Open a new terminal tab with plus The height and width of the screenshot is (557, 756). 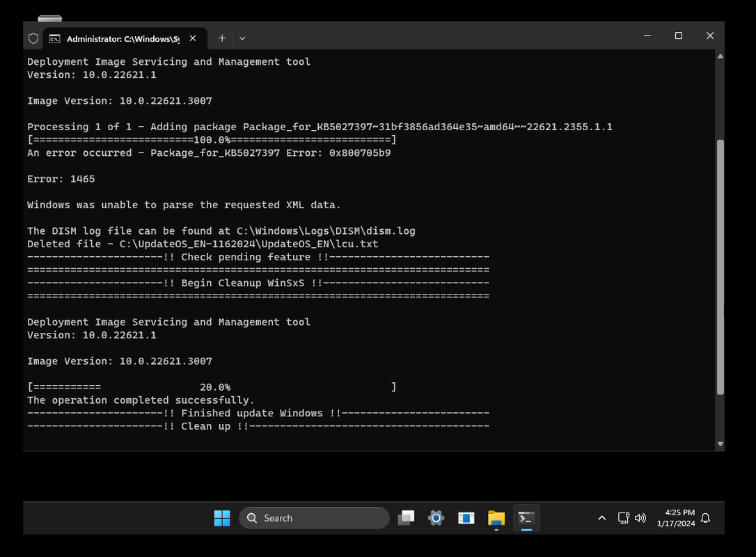pyautogui.click(x=222, y=38)
